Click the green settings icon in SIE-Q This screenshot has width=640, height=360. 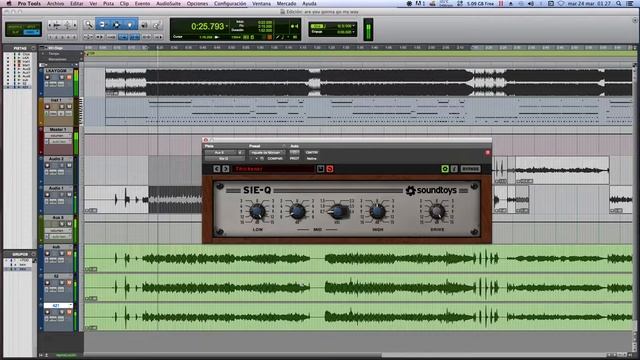445,169
